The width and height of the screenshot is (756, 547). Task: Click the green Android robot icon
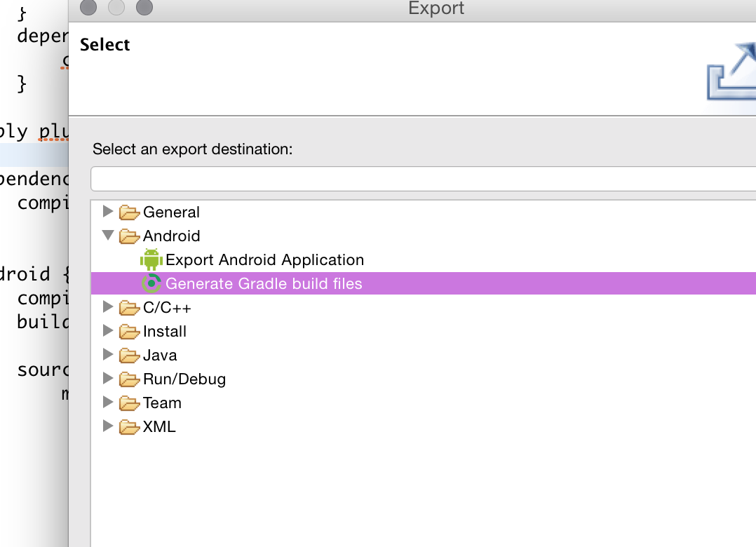point(151,259)
